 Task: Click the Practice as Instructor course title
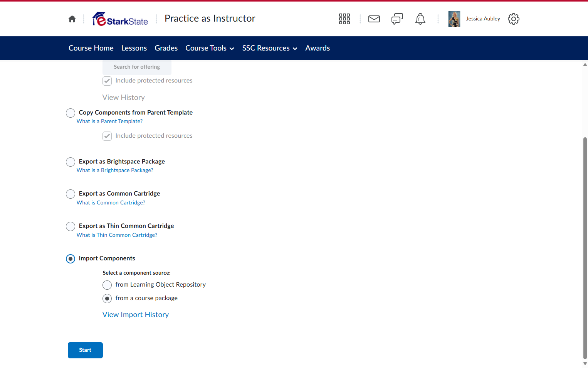coord(210,19)
